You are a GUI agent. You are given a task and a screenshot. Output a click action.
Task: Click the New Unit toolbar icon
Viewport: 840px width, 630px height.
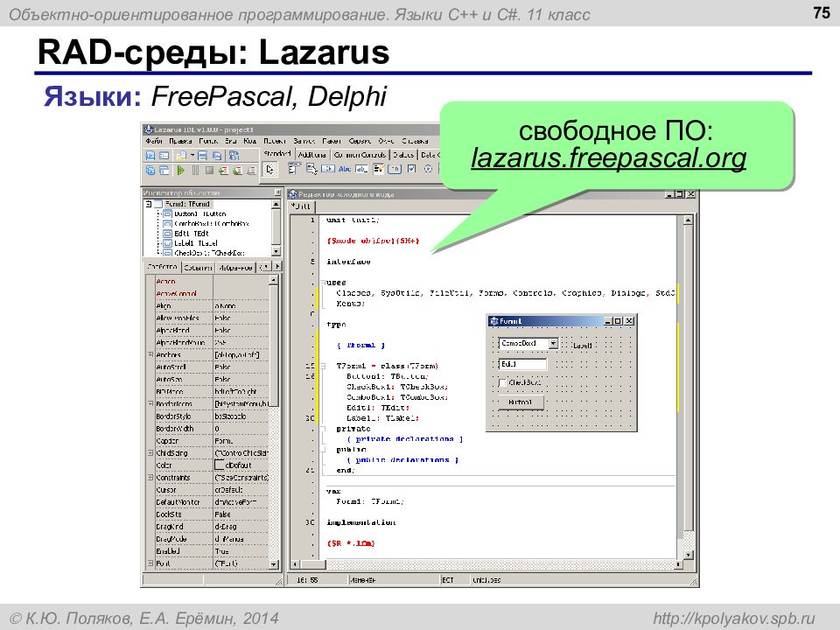coord(150,156)
